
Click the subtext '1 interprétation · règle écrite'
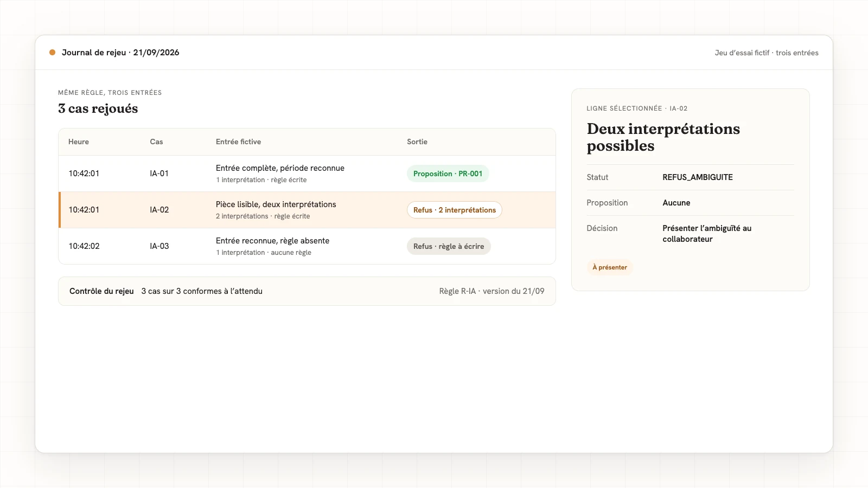(x=261, y=180)
